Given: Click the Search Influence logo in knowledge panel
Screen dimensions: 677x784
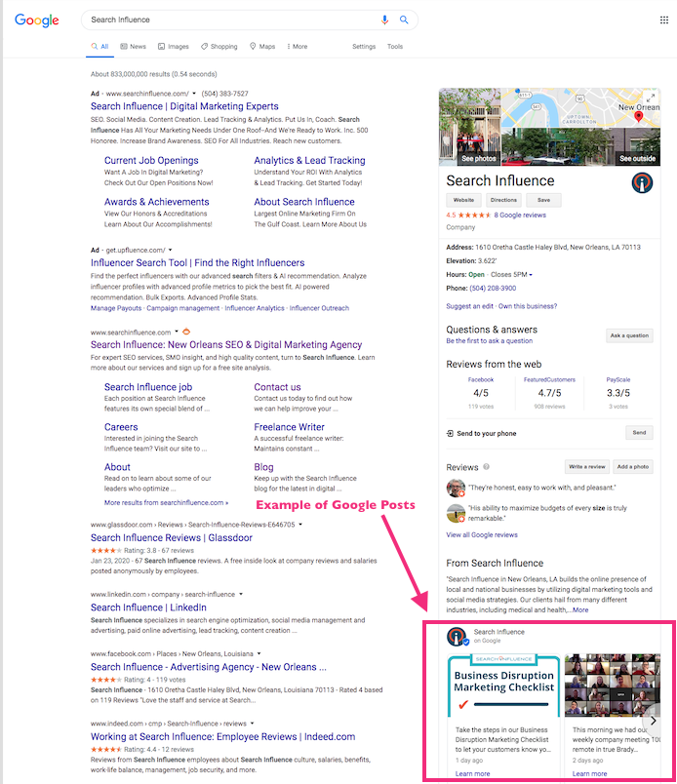Looking at the screenshot, I should pos(643,182).
